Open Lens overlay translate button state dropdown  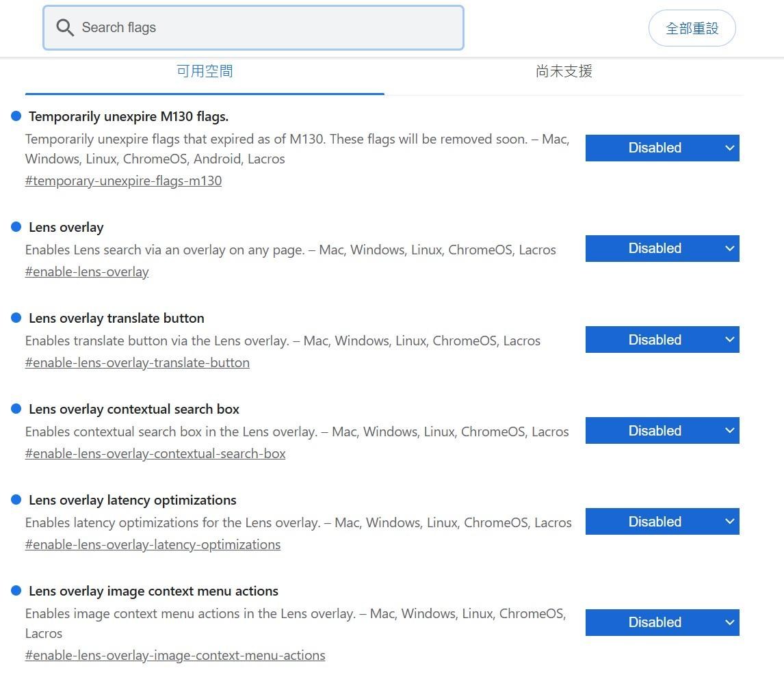pos(662,339)
